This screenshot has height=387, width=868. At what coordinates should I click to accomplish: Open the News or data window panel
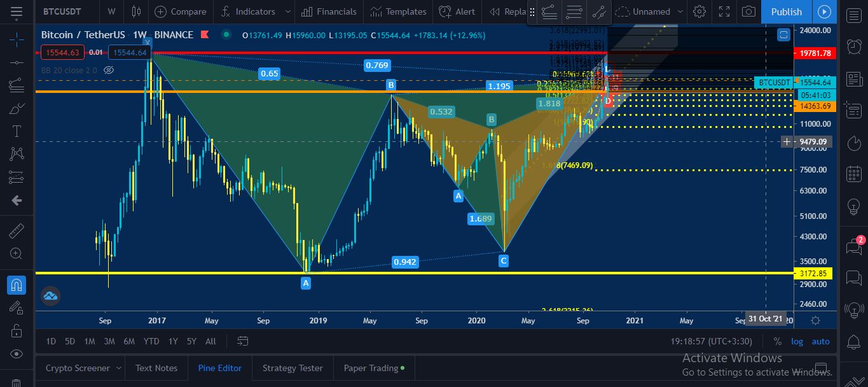click(854, 78)
